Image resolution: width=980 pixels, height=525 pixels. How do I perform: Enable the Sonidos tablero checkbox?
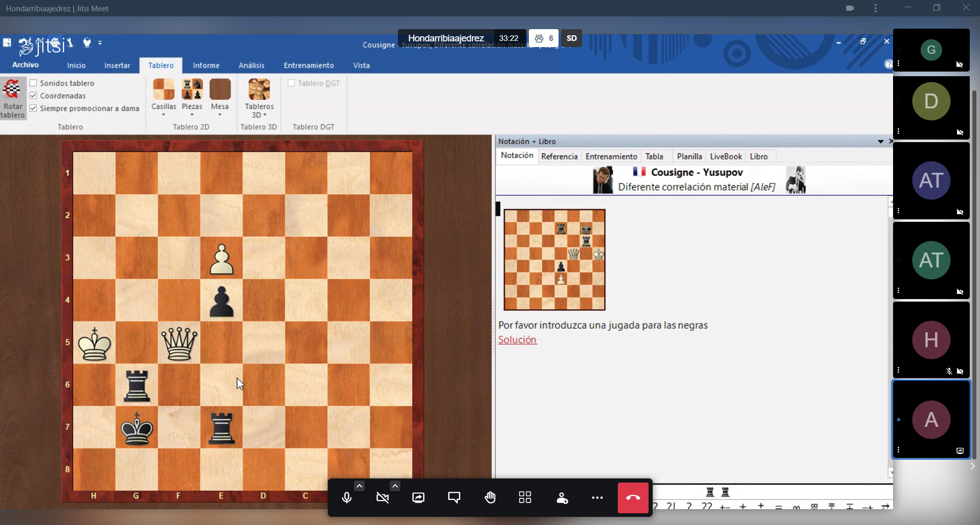click(34, 83)
